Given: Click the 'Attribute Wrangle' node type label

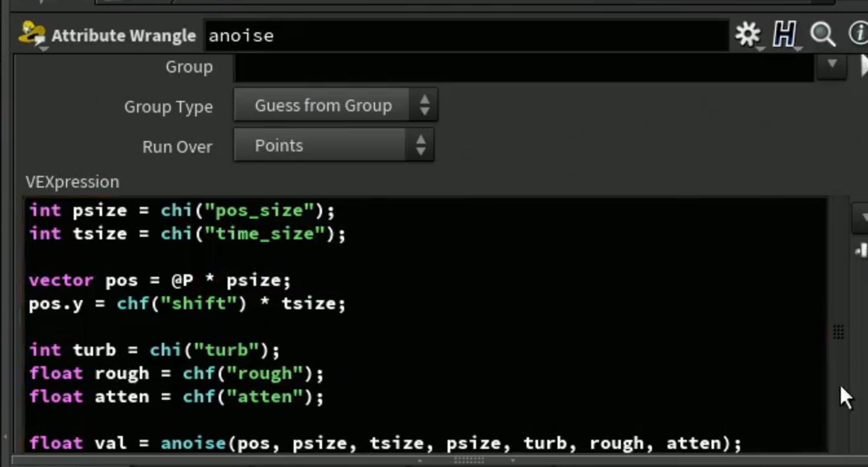Looking at the screenshot, I should tap(124, 36).
